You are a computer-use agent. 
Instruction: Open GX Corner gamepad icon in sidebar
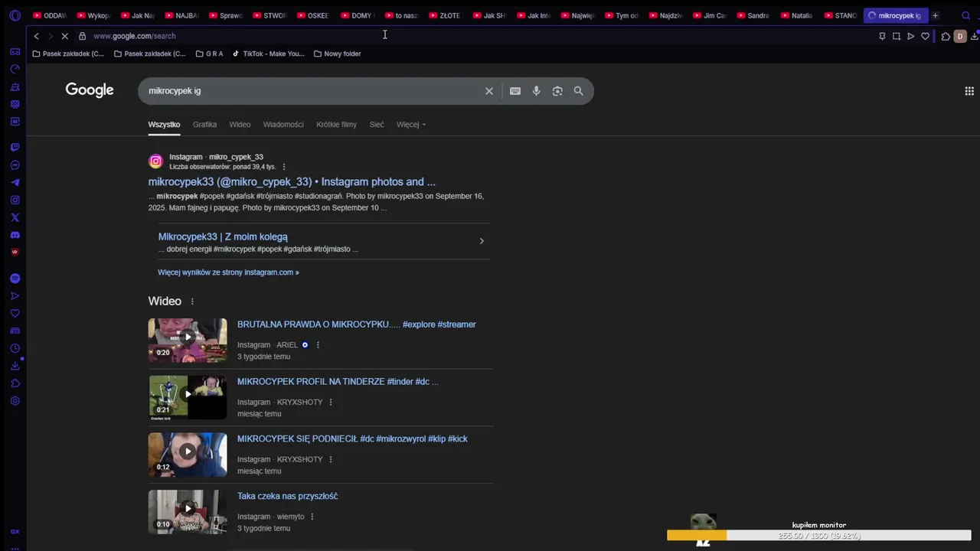(x=15, y=52)
